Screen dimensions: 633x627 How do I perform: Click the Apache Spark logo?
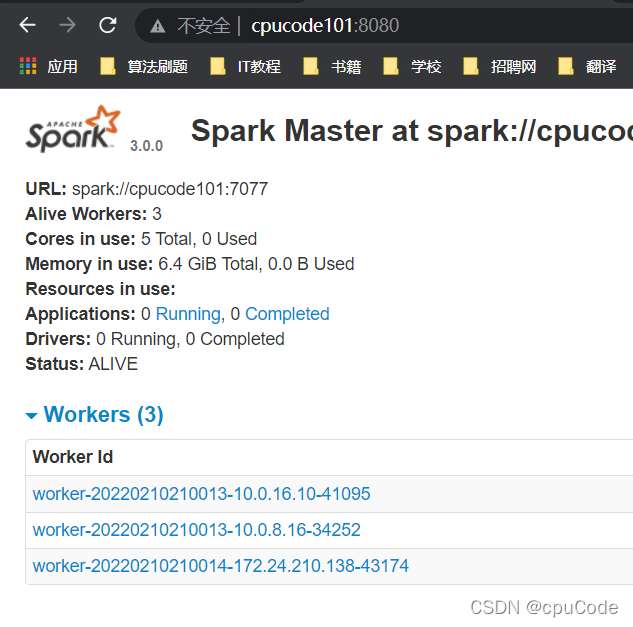(73, 129)
